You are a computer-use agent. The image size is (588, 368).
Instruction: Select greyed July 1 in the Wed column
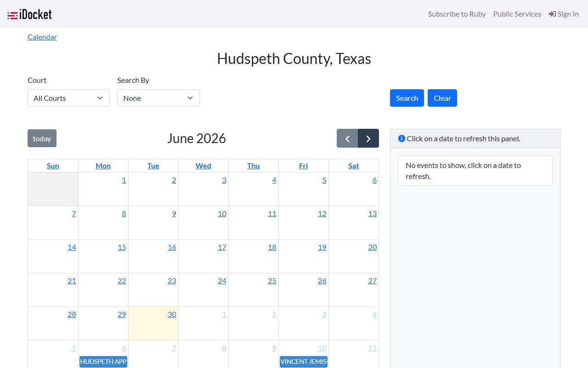point(224,314)
